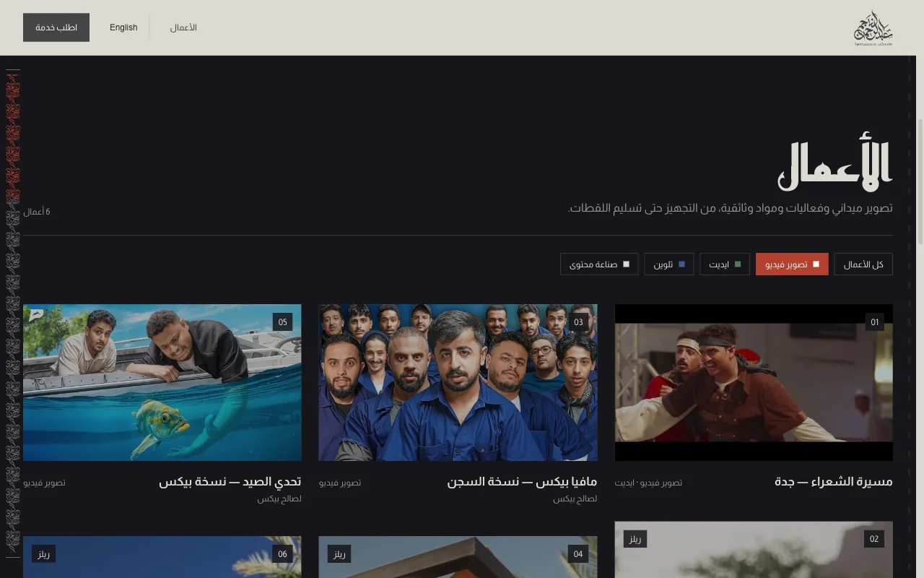Open the مسيرة الشعراء — جدة thumbnail
Image resolution: width=924 pixels, height=578 pixels.
[754, 382]
